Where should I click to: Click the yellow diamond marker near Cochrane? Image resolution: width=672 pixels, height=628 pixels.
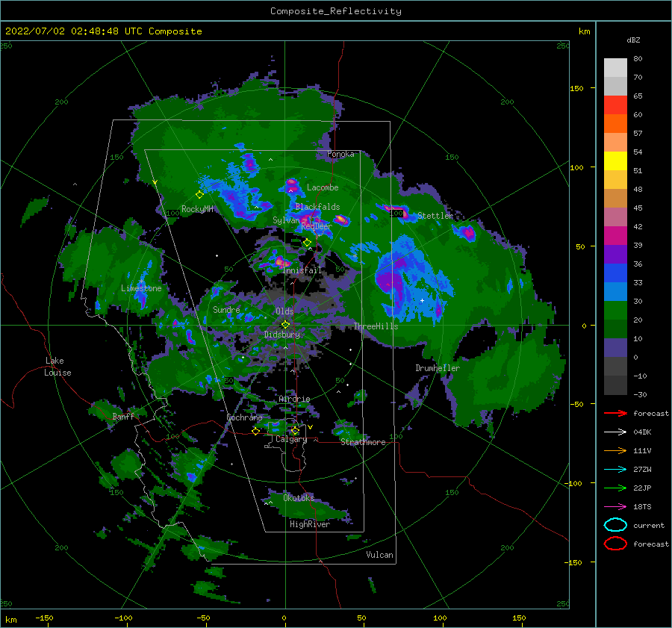tap(256, 432)
